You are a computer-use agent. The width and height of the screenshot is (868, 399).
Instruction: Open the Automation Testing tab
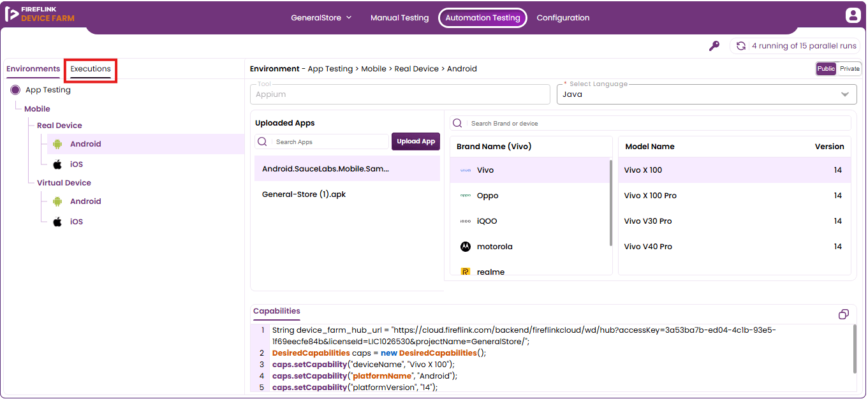(483, 18)
